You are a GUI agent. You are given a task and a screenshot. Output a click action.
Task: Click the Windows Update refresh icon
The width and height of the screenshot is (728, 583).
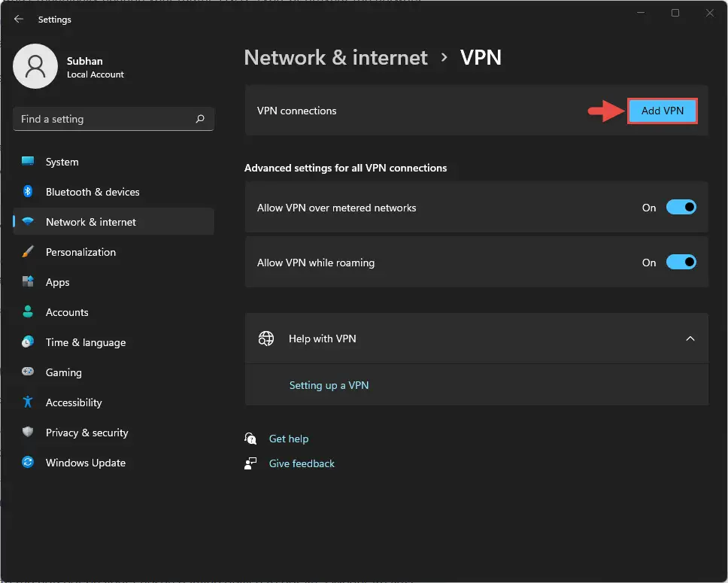click(x=28, y=462)
